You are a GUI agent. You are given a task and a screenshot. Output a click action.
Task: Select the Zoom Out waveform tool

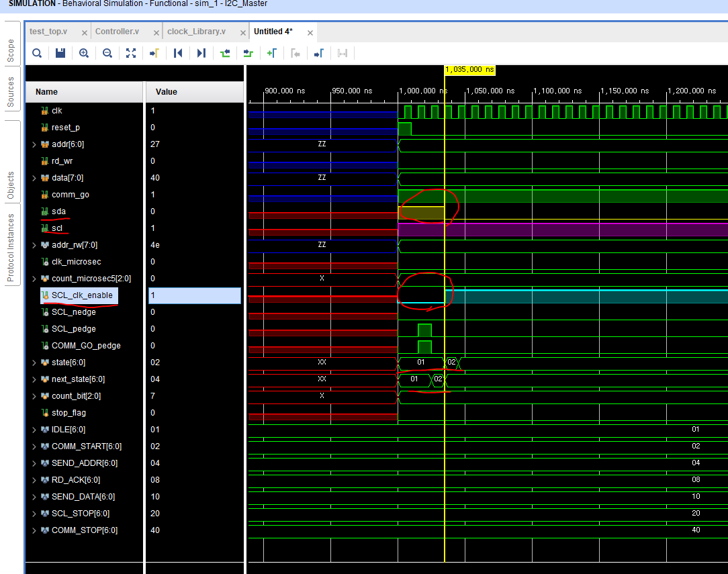coord(107,53)
